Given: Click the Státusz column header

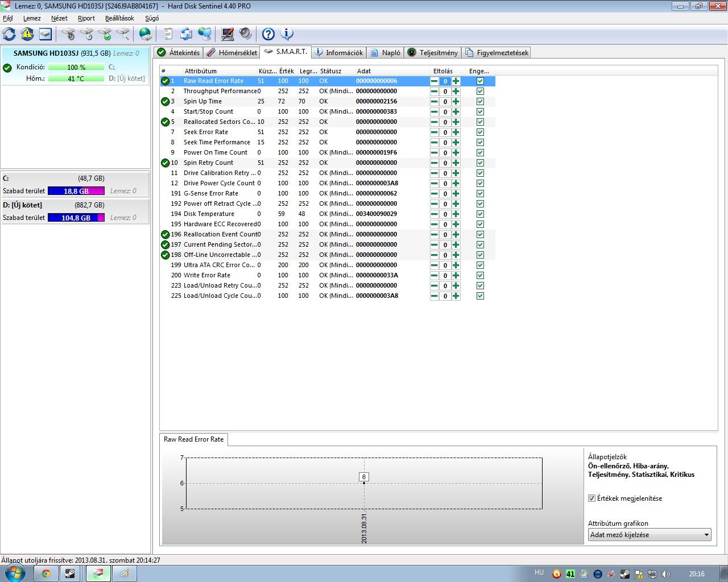Looking at the screenshot, I should click(x=336, y=71).
